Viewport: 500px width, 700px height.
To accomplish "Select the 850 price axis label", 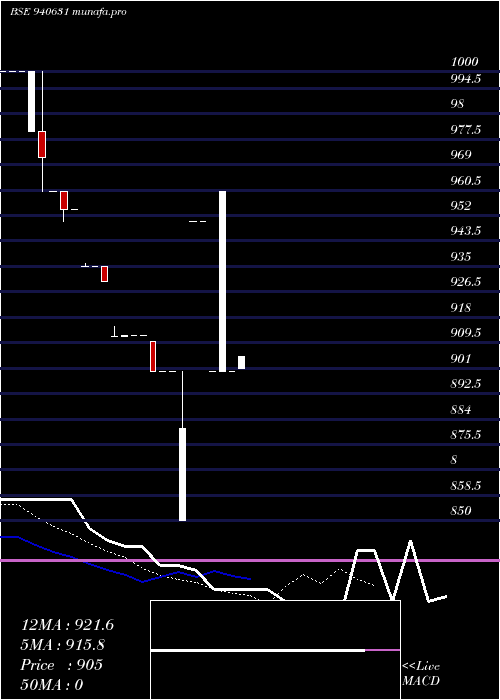I will pyautogui.click(x=461, y=510).
